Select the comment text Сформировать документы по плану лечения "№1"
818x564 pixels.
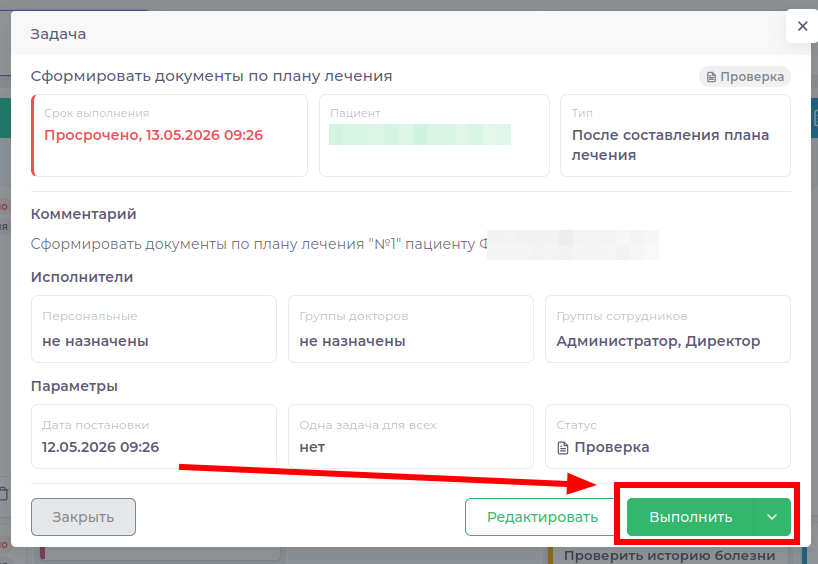click(x=215, y=244)
